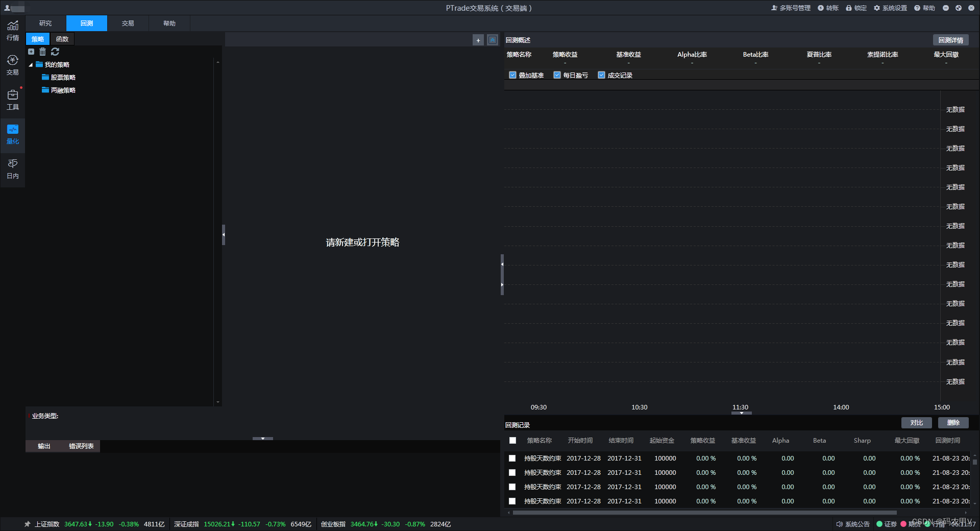Click the 删除 button
The width and height of the screenshot is (980, 531).
point(953,423)
